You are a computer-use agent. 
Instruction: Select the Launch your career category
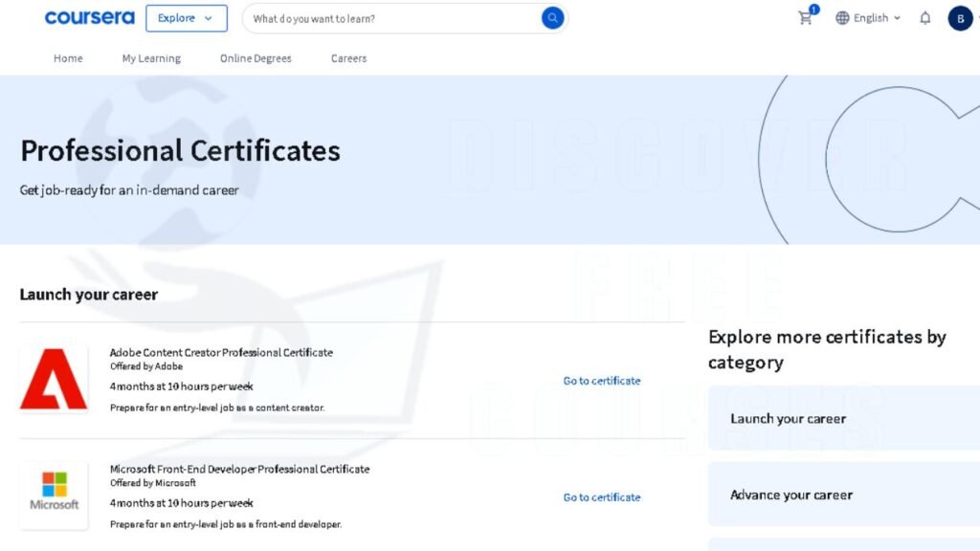coord(844,419)
